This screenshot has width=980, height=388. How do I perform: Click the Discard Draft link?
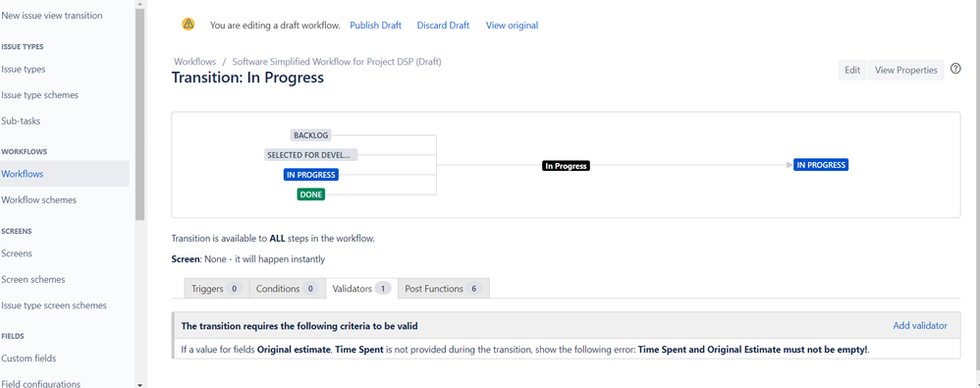tap(443, 26)
